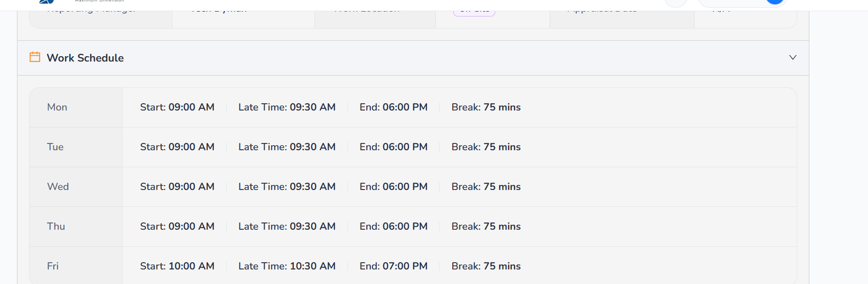This screenshot has width=868, height=284.
Task: Click Thursday's Start 09:00 AM value
Action: (191, 226)
